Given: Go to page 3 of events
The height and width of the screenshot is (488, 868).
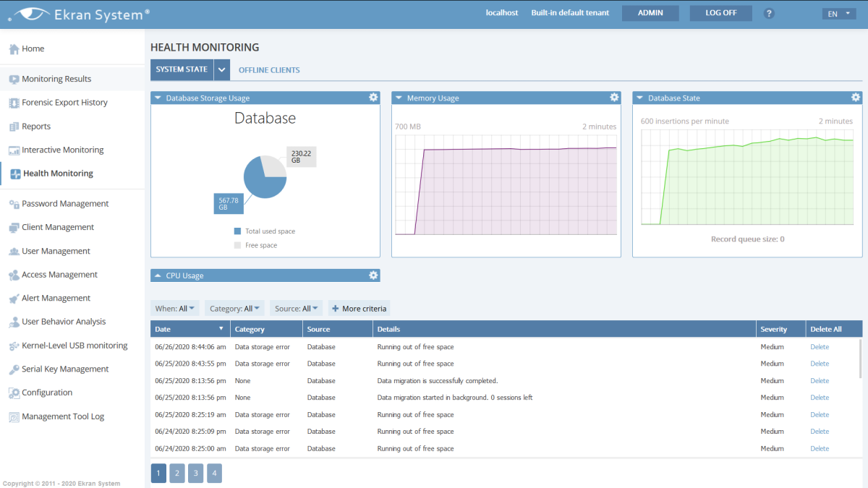Looking at the screenshot, I should [x=195, y=474].
